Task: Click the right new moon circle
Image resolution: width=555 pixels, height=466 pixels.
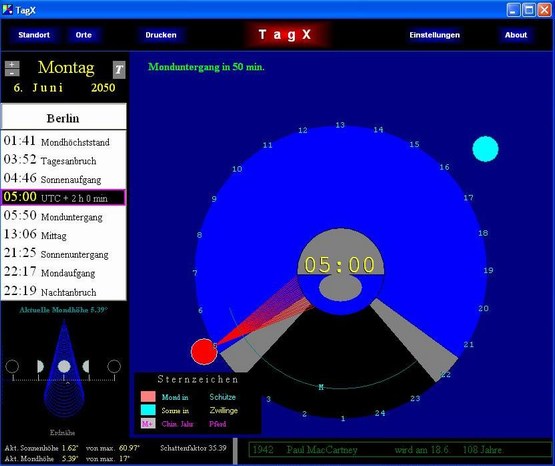Action: click(x=114, y=366)
